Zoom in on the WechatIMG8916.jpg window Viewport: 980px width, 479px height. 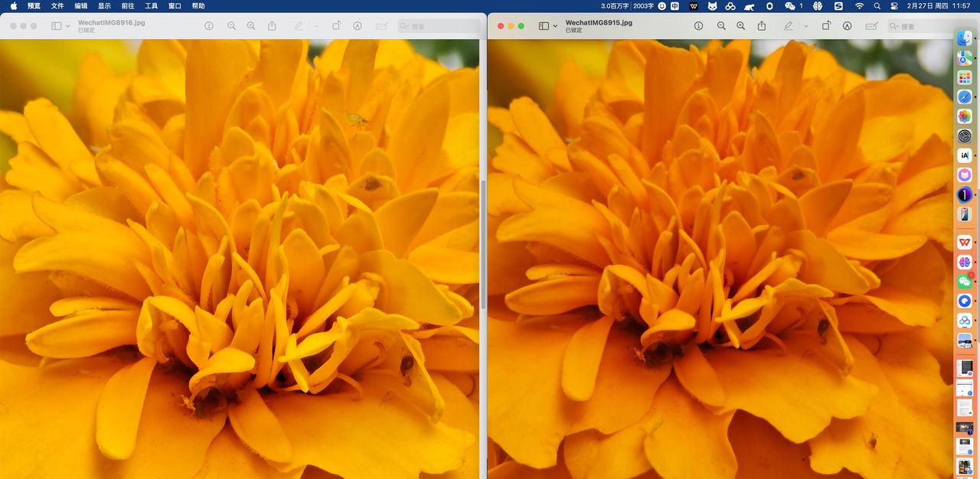[x=251, y=26]
